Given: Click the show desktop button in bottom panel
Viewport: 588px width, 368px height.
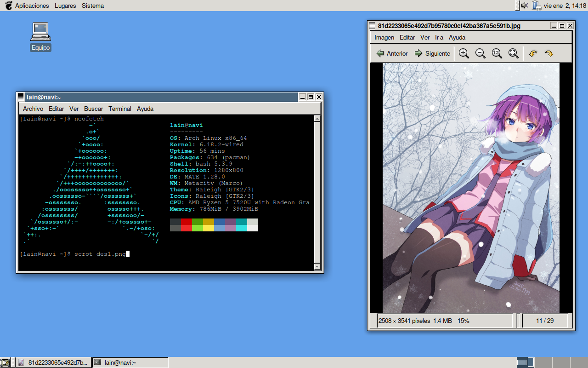Looking at the screenshot, I should coord(6,362).
